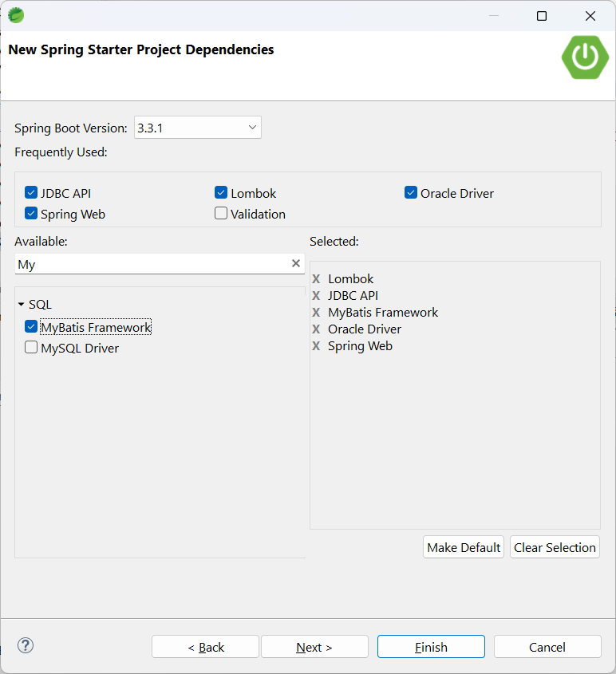Click the Spring leaf window icon
This screenshot has width=616, height=674.
[x=16, y=15]
